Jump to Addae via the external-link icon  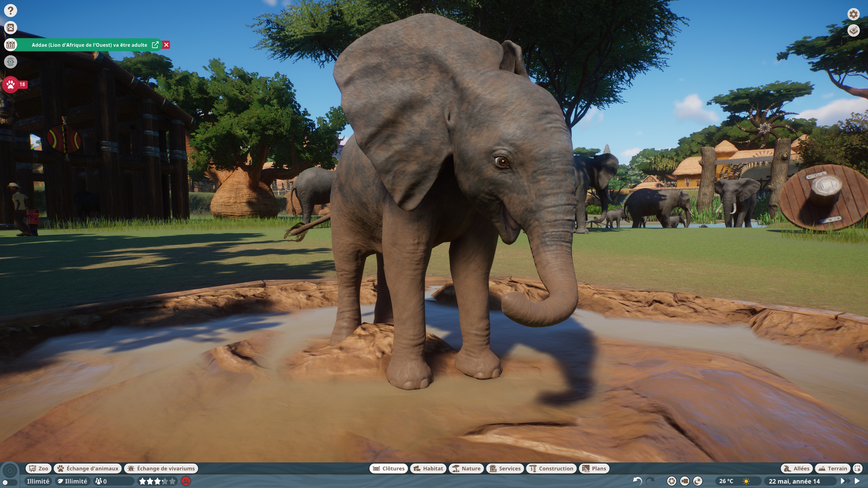click(155, 45)
